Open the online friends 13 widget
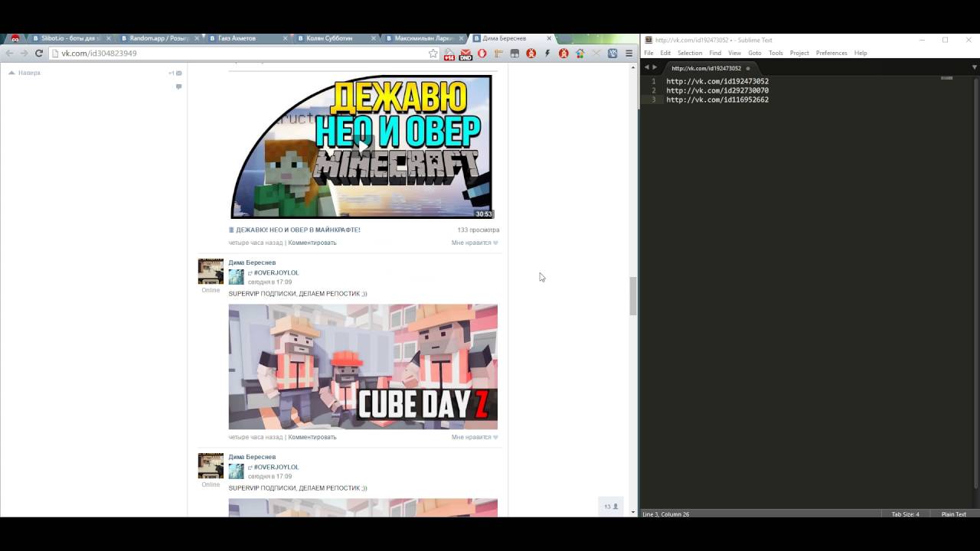 [x=611, y=507]
